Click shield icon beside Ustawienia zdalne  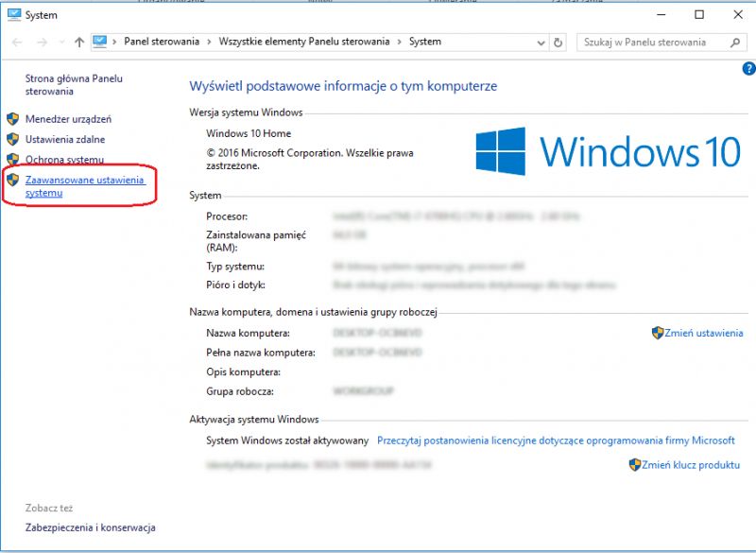click(13, 139)
